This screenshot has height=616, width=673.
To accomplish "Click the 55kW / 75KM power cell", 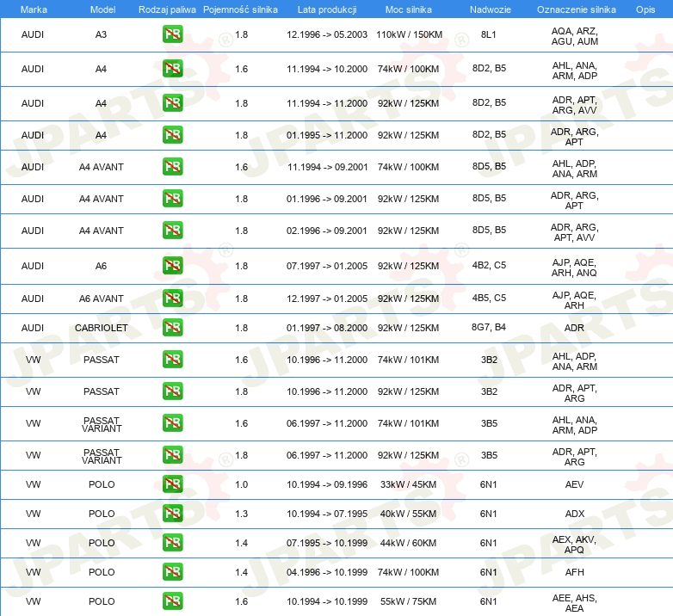I will 408,601.
